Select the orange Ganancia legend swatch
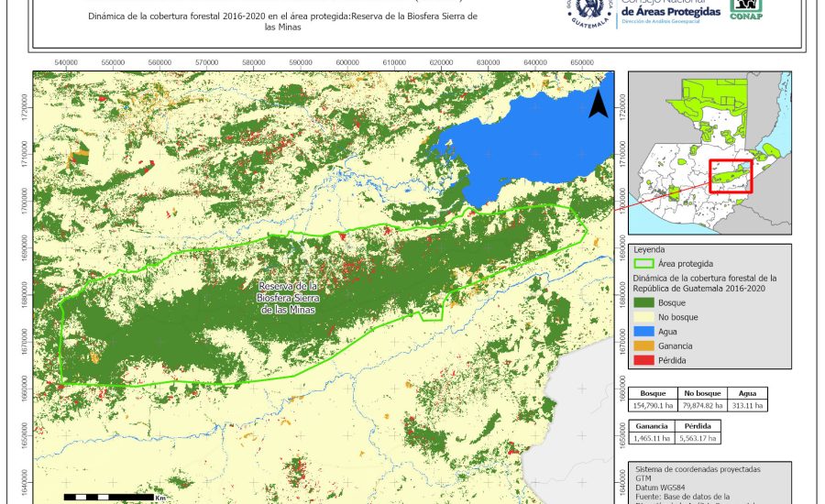 coord(643,345)
